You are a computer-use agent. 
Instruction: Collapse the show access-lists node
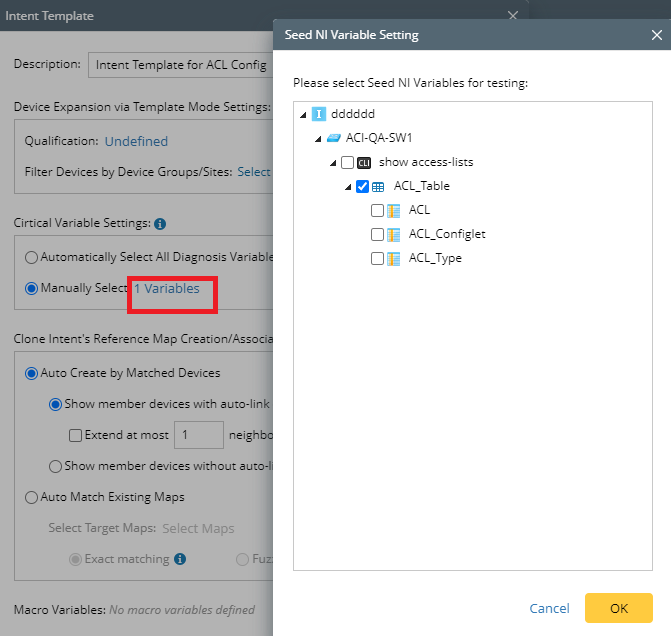[x=333, y=163]
